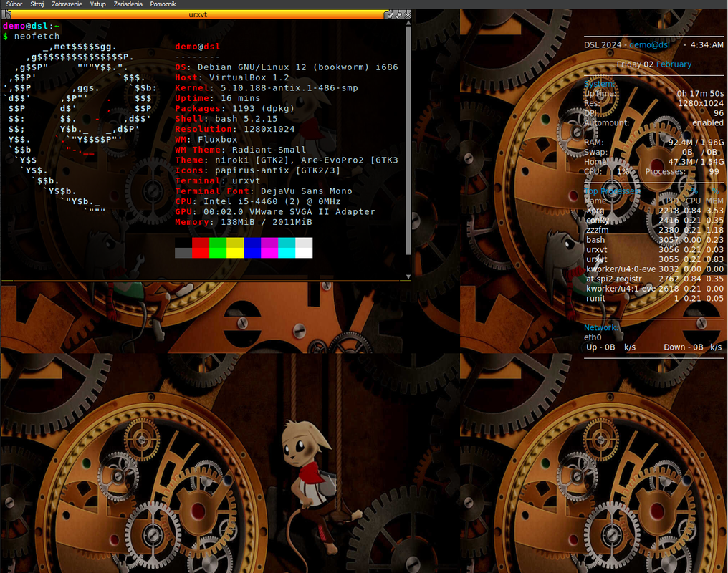Screen dimensions: 728x573
Task: Click the conky Res value '1280x1024'
Action: click(701, 103)
